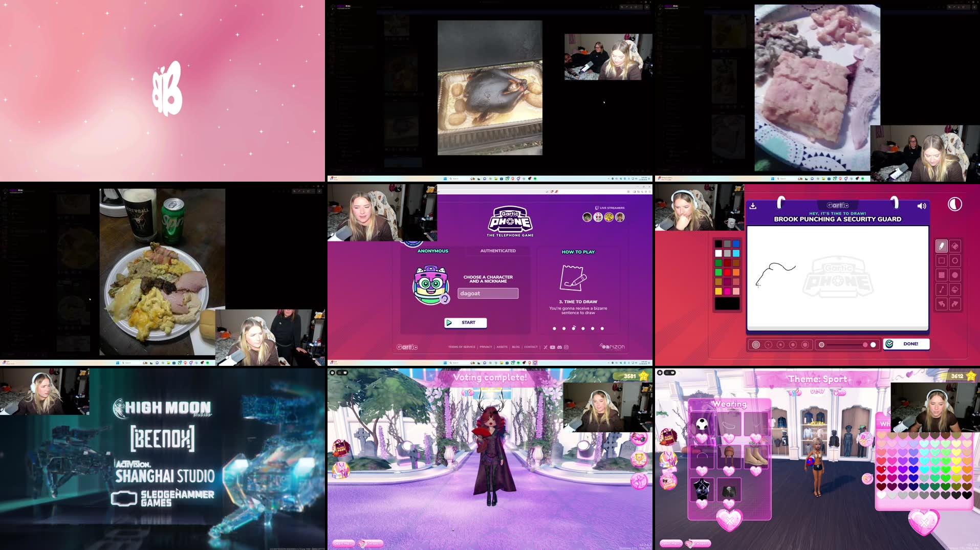
Task: Select the line drawing tool
Action: pos(942,289)
